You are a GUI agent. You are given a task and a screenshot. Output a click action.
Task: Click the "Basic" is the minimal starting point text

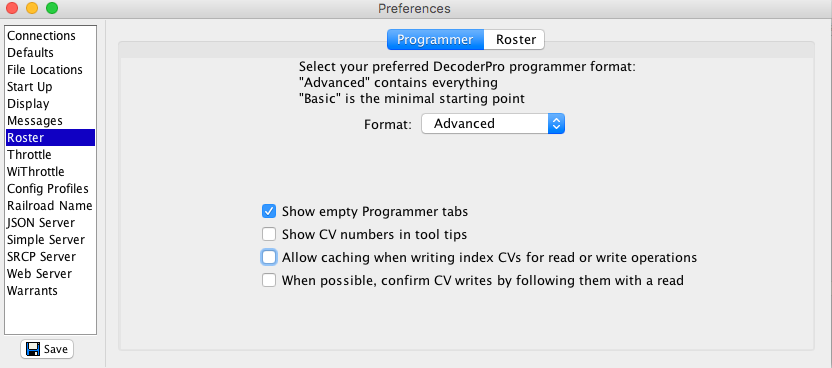[x=412, y=98]
